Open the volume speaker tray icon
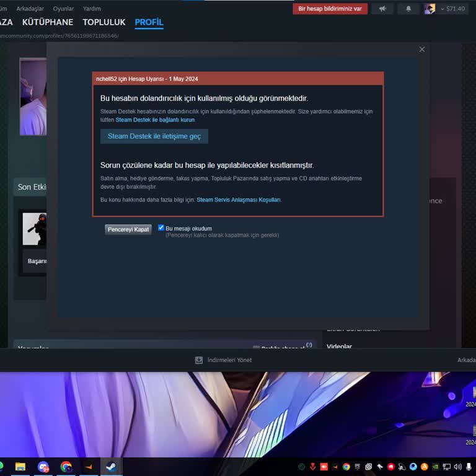Screen dimensions: 476x476 point(457,467)
